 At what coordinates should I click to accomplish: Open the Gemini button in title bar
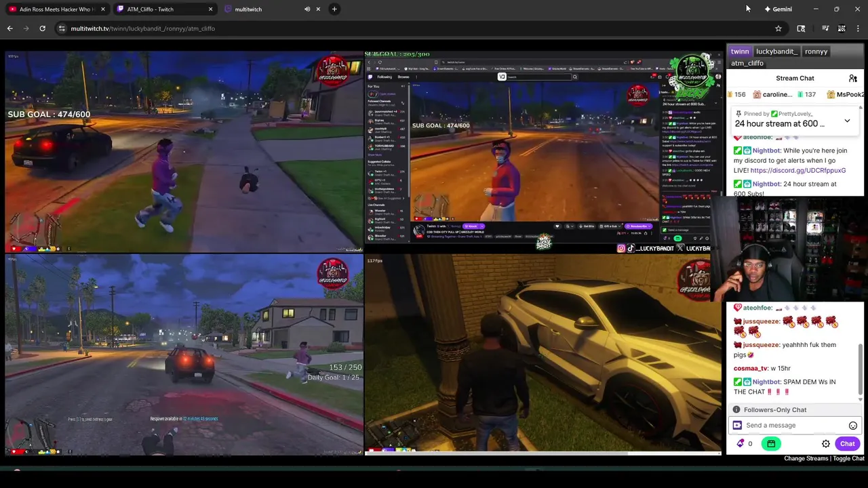[x=778, y=9]
